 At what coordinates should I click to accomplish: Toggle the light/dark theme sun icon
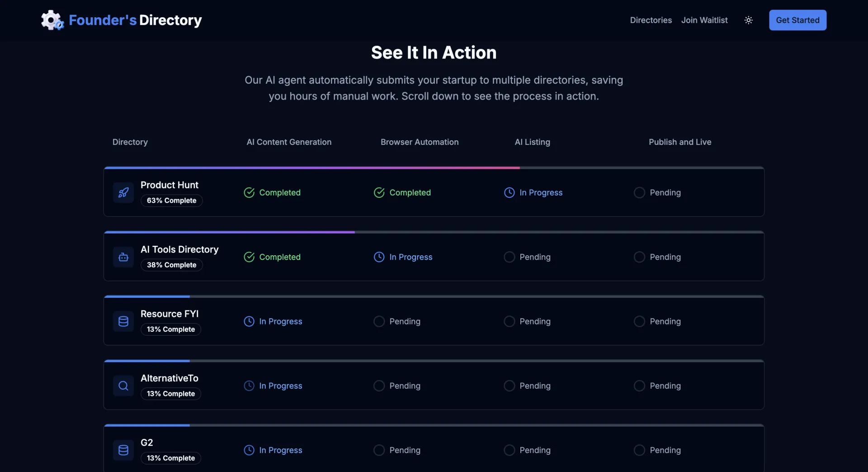[x=748, y=20]
